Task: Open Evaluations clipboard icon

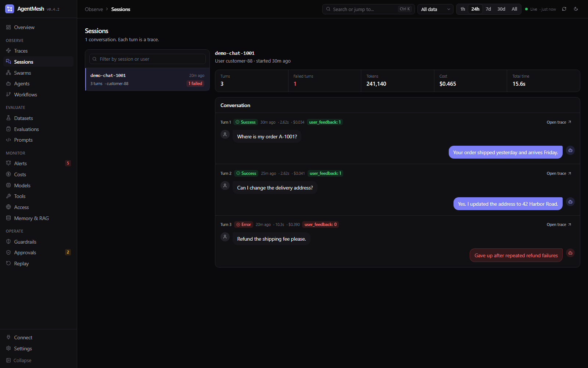Action: pyautogui.click(x=8, y=129)
